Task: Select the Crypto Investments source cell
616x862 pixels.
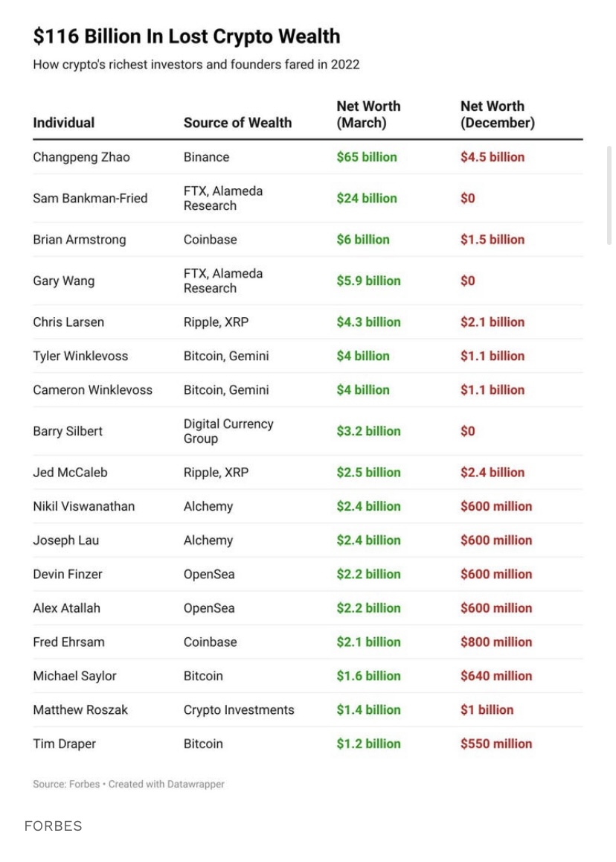Action: [239, 710]
